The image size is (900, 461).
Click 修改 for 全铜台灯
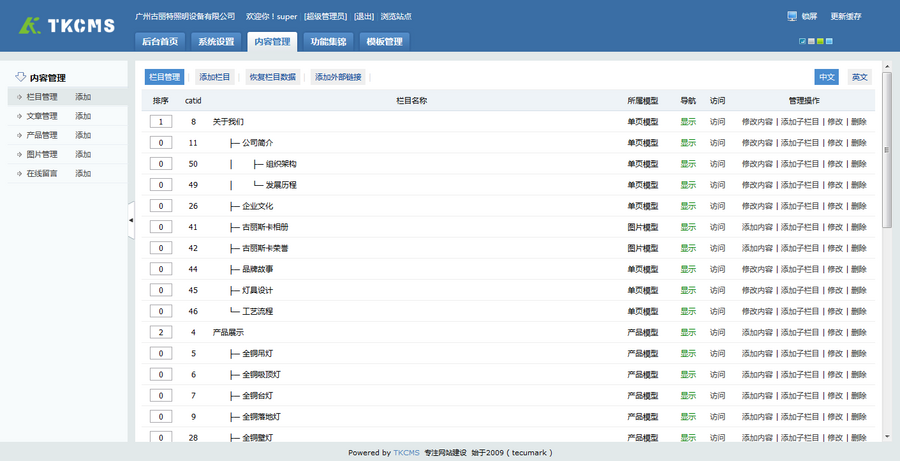(x=835, y=396)
